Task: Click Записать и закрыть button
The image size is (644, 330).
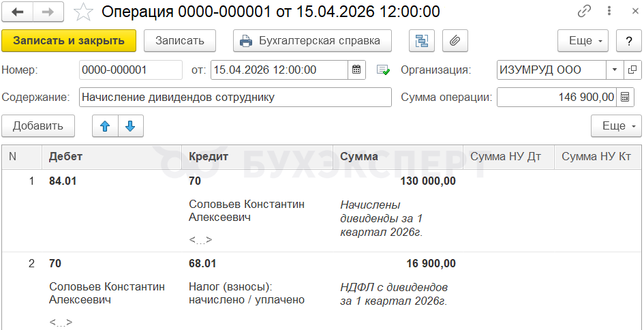Action: [69, 41]
